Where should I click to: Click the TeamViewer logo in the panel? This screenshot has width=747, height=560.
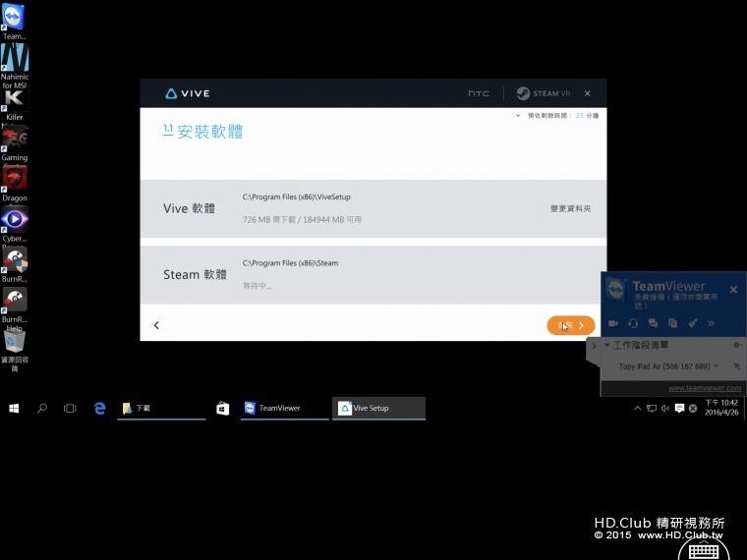point(615,289)
